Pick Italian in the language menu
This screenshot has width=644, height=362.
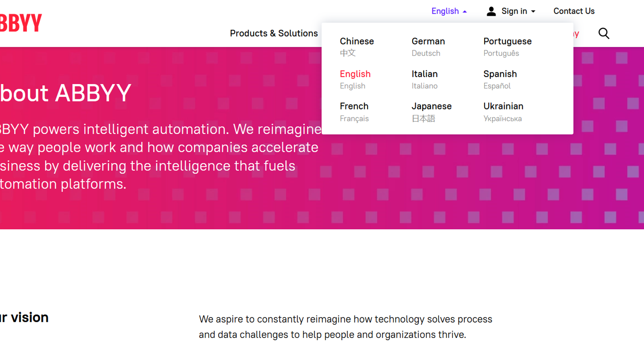(424, 79)
